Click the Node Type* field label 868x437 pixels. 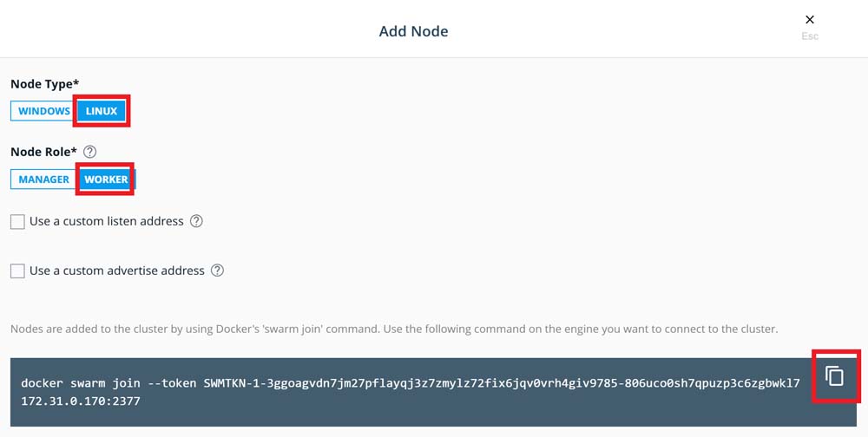45,84
